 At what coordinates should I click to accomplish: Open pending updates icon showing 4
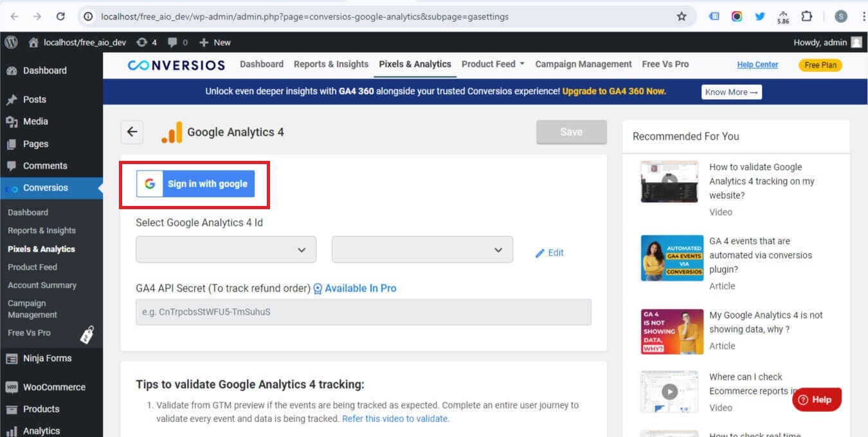(147, 42)
